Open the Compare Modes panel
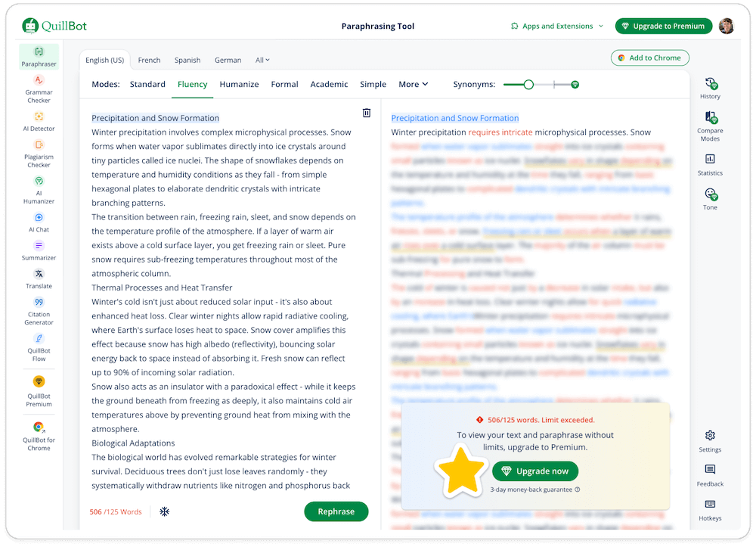This screenshot has height=547, width=756. tap(710, 126)
